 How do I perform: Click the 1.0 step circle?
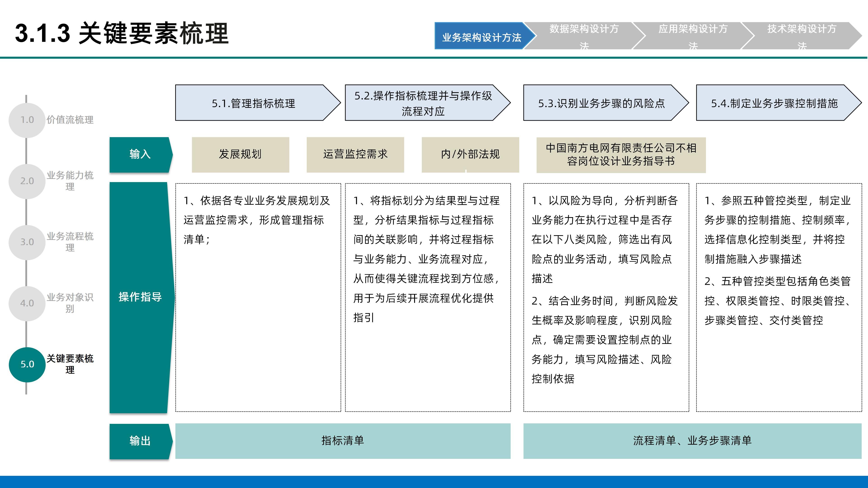click(27, 120)
